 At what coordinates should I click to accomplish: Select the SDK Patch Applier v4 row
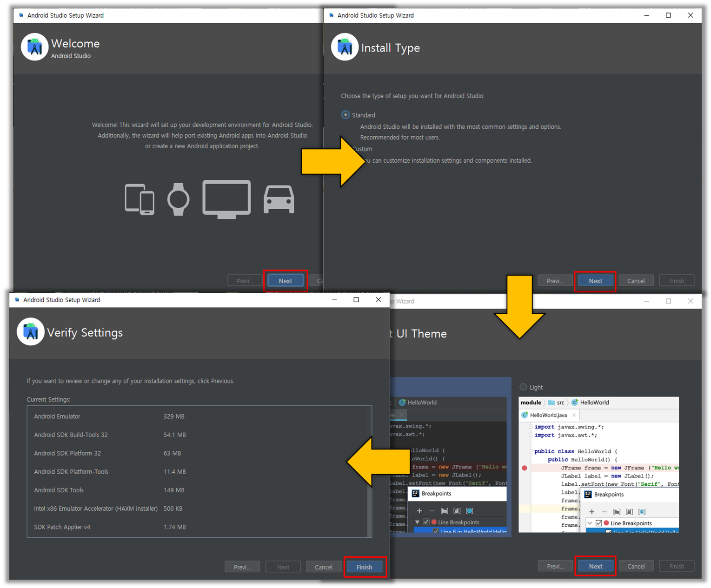click(197, 527)
